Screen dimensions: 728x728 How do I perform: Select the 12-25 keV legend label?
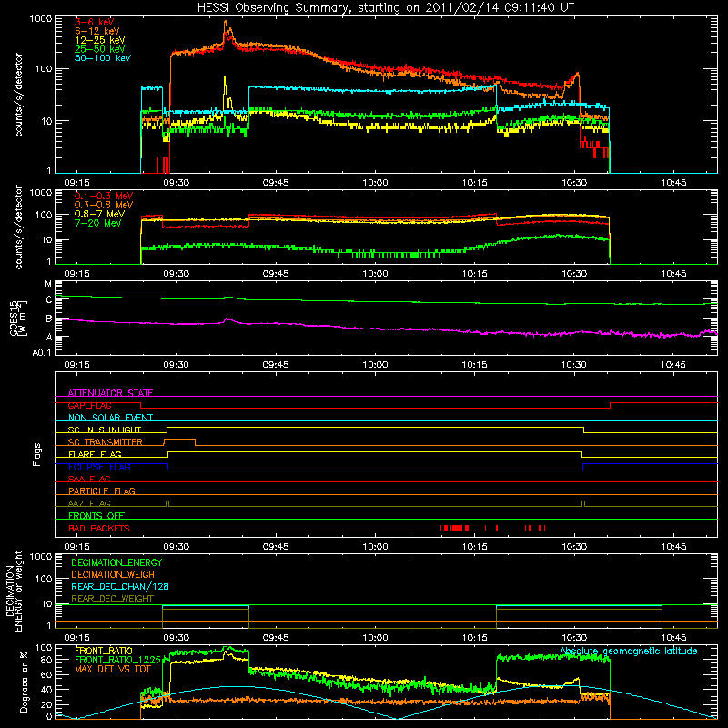tap(100, 40)
